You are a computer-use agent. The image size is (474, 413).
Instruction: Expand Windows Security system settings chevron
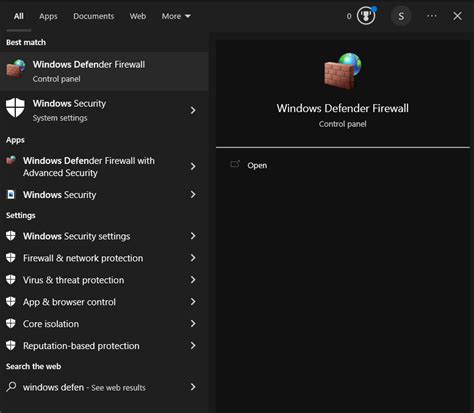pos(193,110)
